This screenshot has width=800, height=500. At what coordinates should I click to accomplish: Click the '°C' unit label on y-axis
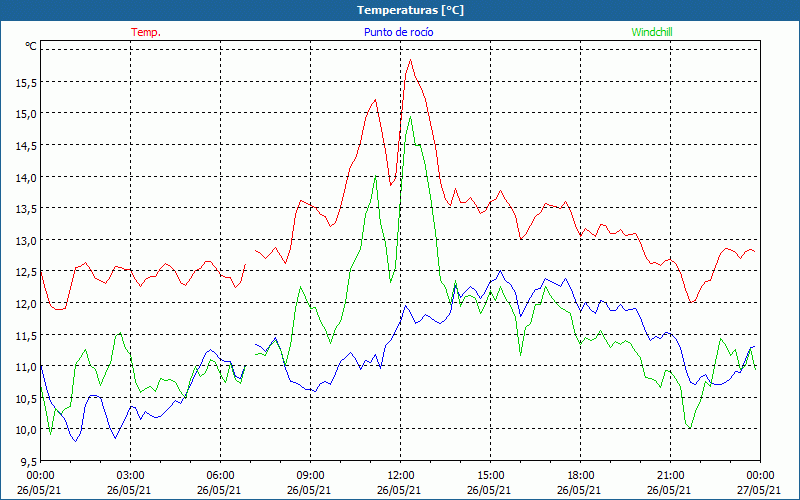(31, 46)
